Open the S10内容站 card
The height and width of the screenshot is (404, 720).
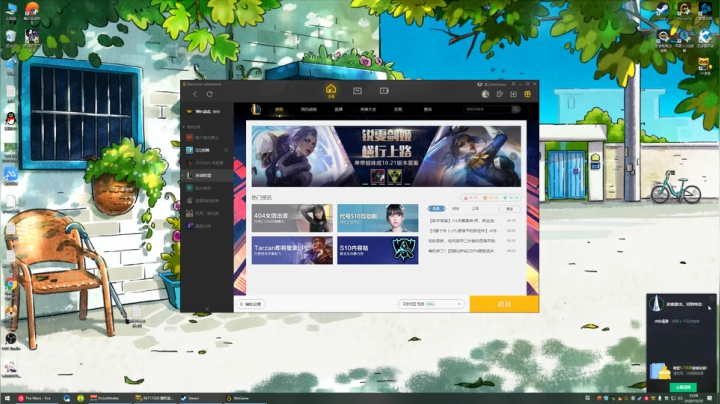(377, 250)
